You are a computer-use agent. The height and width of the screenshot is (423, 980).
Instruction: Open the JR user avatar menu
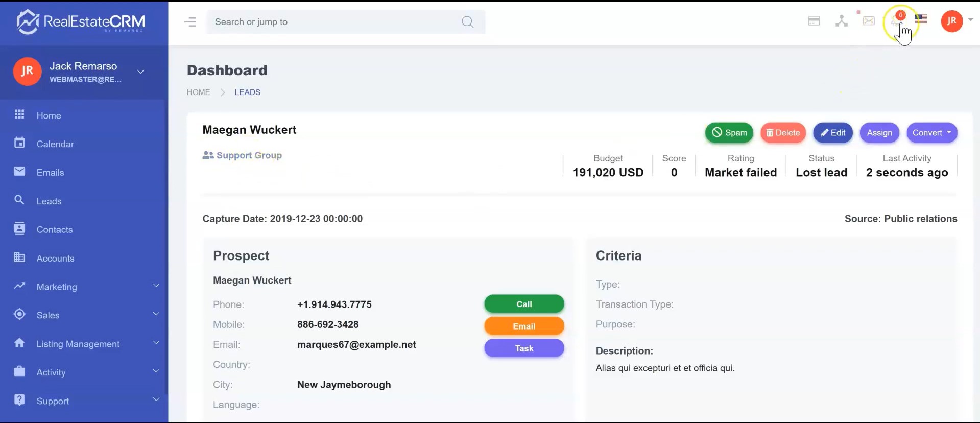pyautogui.click(x=952, y=21)
